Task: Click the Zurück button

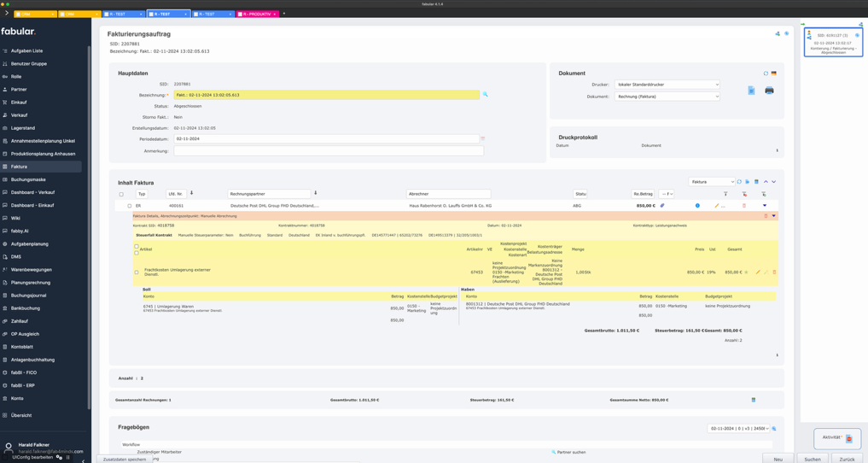Action: (847, 459)
